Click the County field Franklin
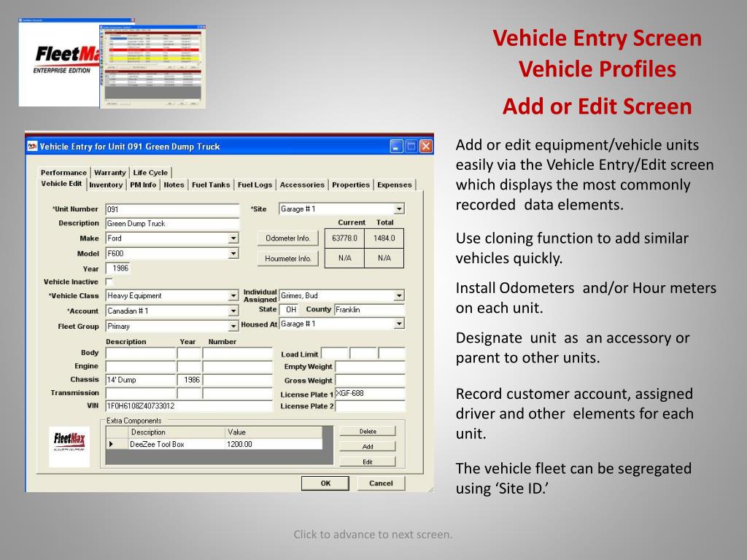Screen dimensions: 747x560 tap(370, 309)
